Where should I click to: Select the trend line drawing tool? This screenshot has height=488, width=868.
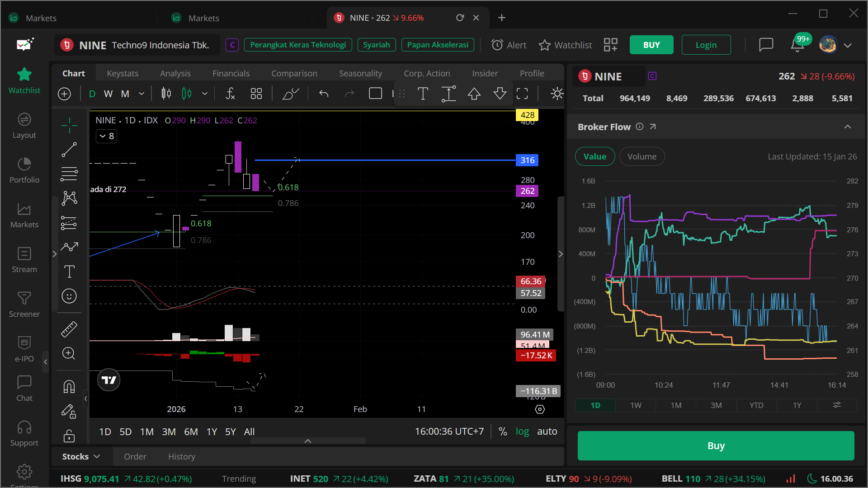coord(69,150)
